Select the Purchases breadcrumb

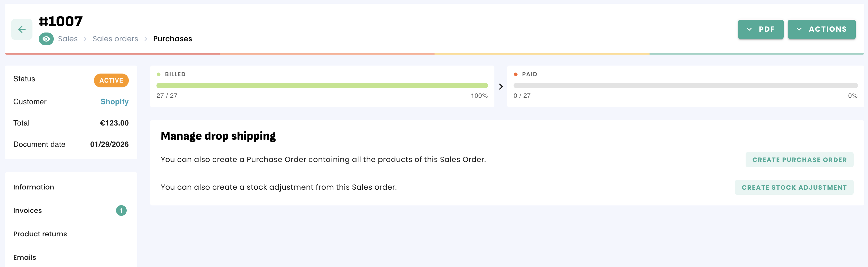(x=172, y=39)
